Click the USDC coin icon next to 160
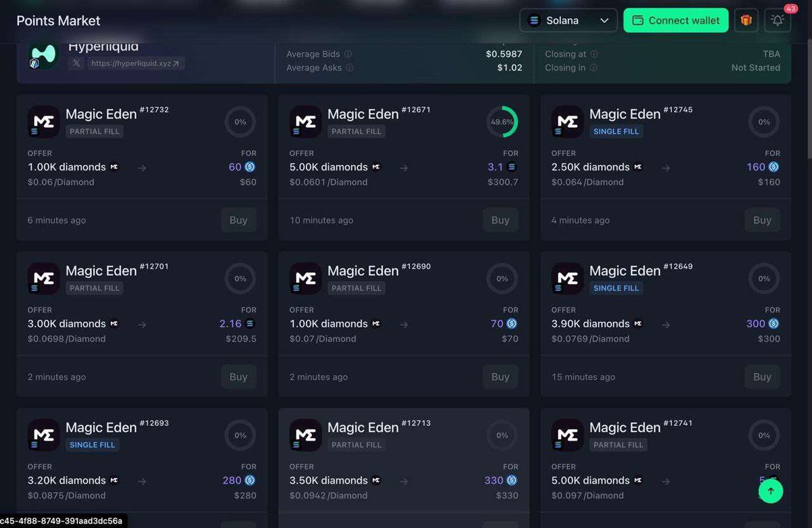This screenshot has height=528, width=812. point(773,167)
